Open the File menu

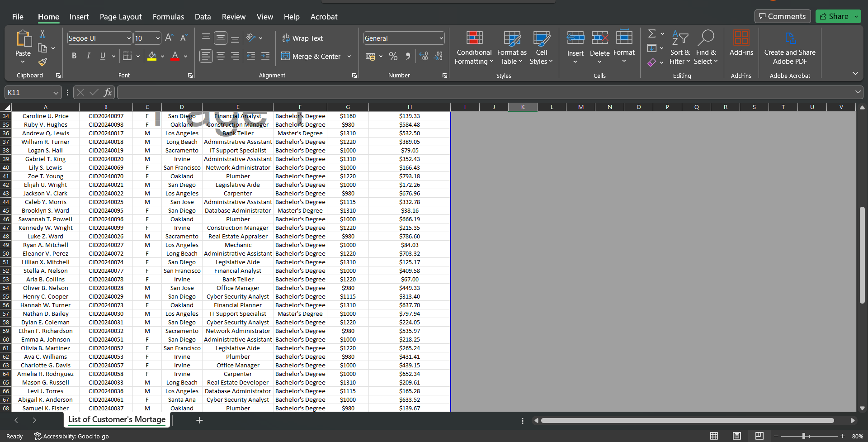pyautogui.click(x=18, y=17)
